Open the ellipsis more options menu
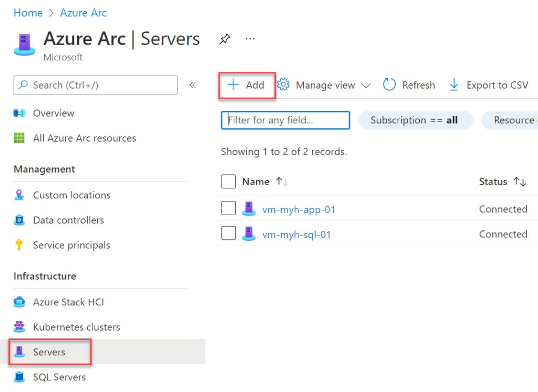Image resolution: width=538 pixels, height=392 pixels. coord(250,39)
